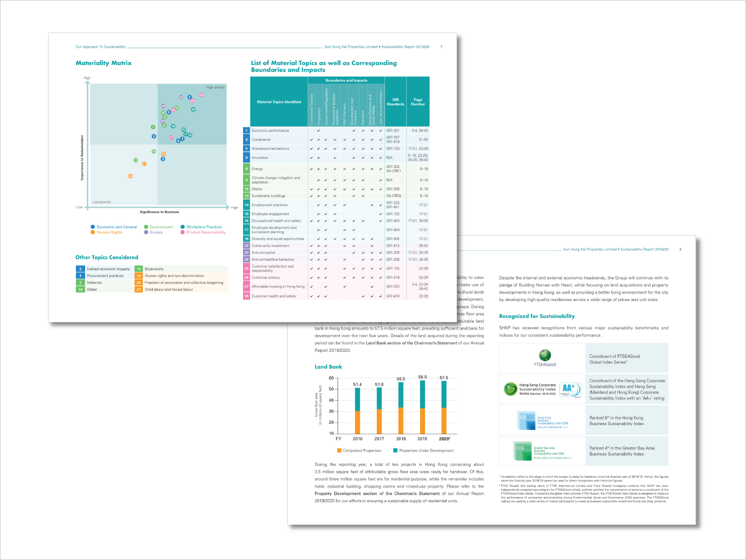Image resolution: width=746 pixels, height=560 pixels.
Task: Click the teal Workplace Practices legend dot
Action: tap(183, 227)
